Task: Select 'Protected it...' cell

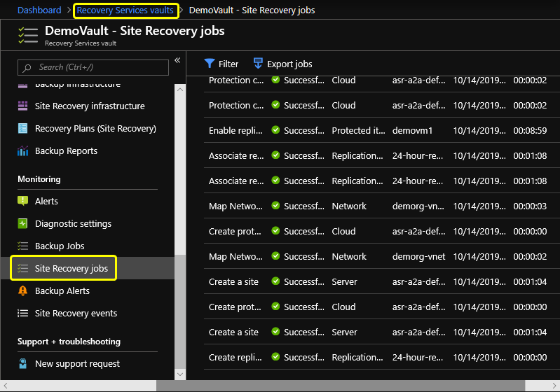Action: point(359,130)
